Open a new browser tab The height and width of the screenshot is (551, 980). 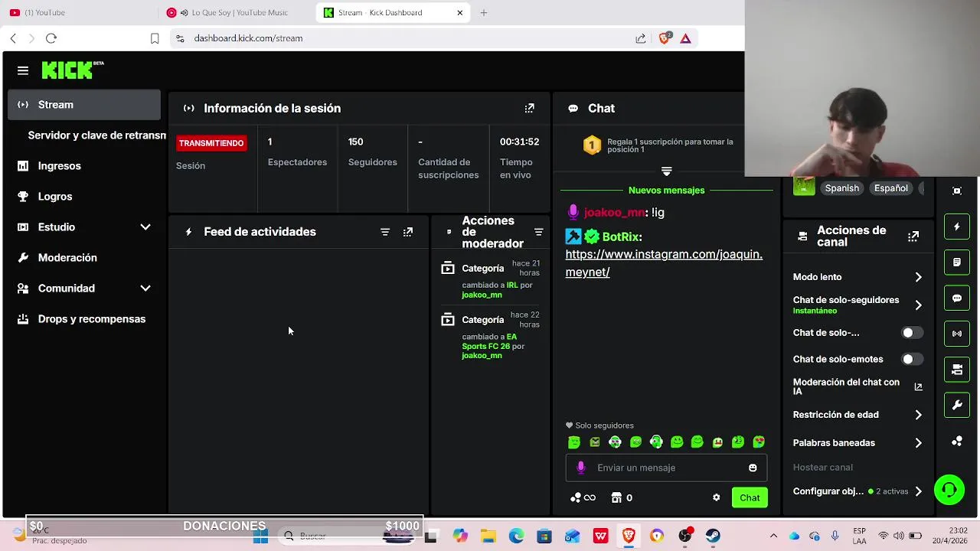[x=484, y=12]
